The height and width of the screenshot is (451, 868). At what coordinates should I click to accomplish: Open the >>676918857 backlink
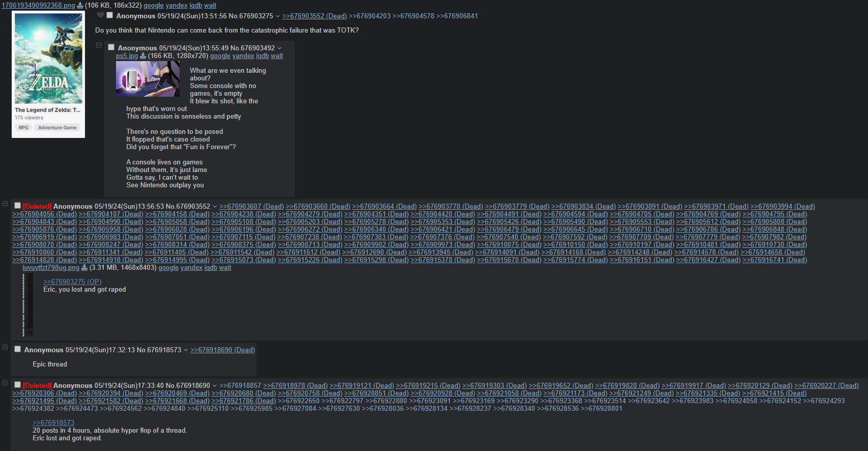click(240, 386)
